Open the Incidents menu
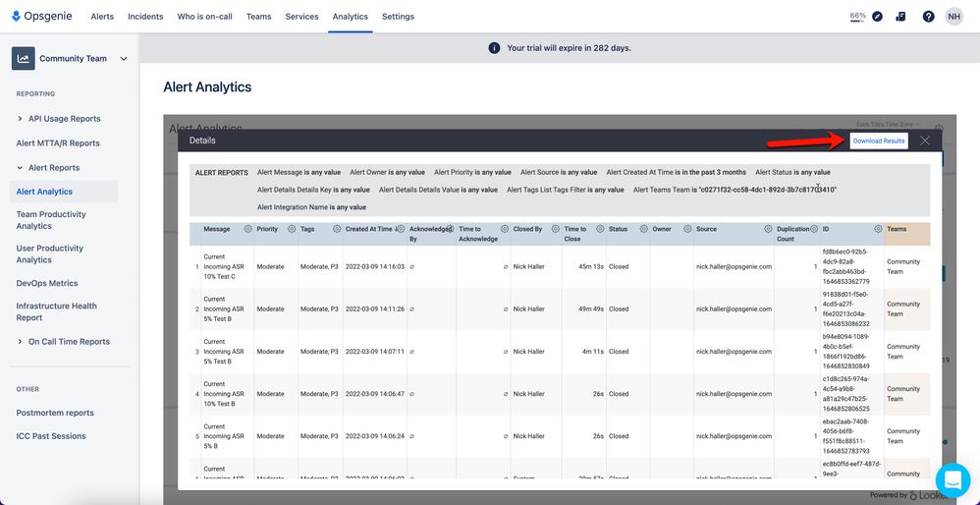 point(145,17)
